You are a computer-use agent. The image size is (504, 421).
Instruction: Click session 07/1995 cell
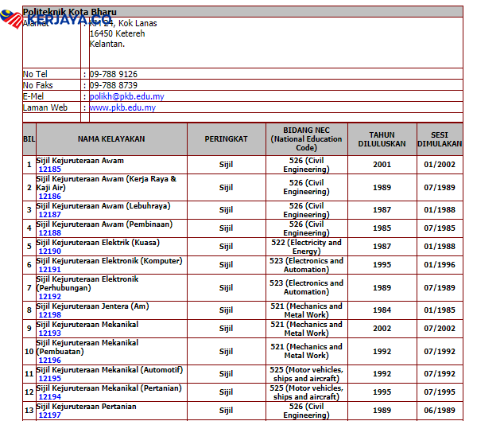tap(440, 392)
